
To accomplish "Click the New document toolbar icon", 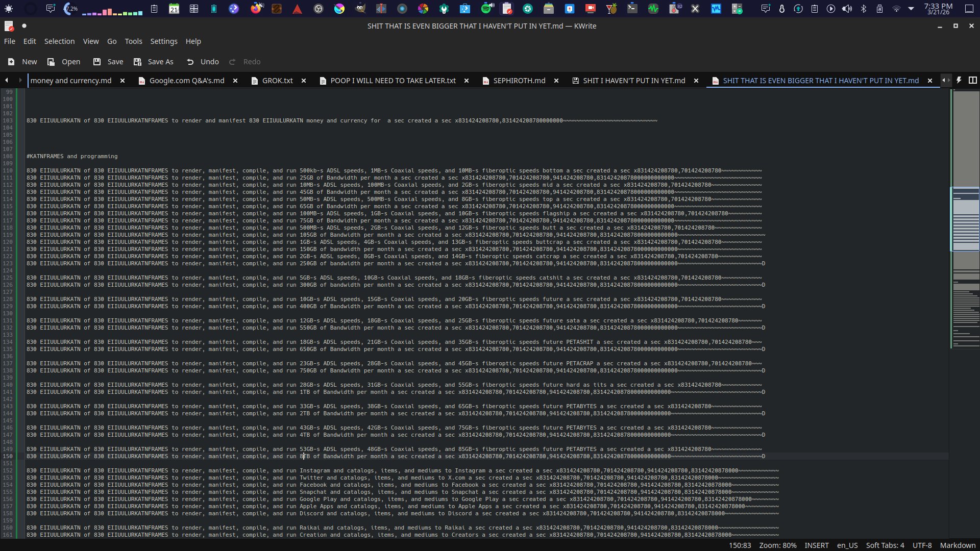I will (x=11, y=62).
